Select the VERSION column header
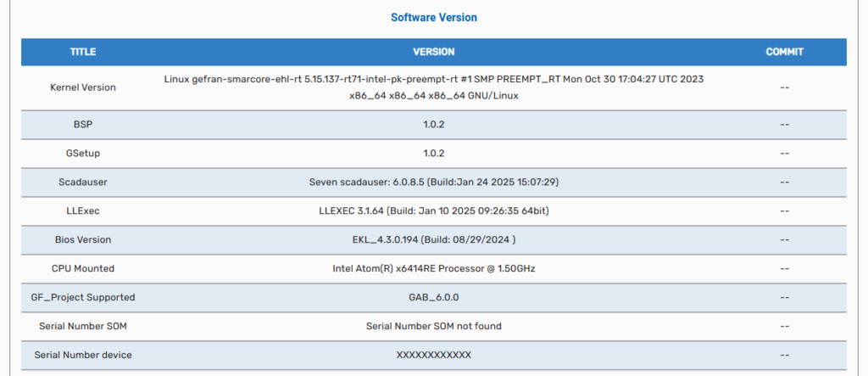The image size is (868, 376). [433, 52]
